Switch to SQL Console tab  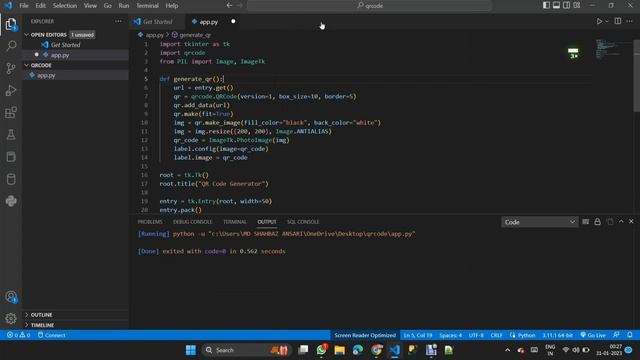pos(303,222)
